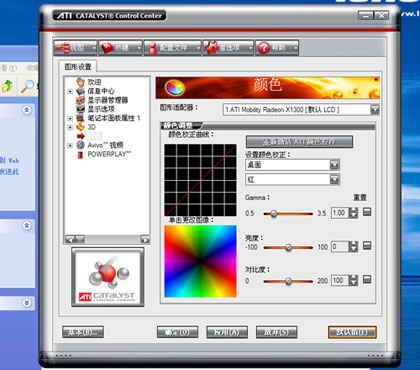
Task: Select the 图形设置 tab
Action: point(78,67)
